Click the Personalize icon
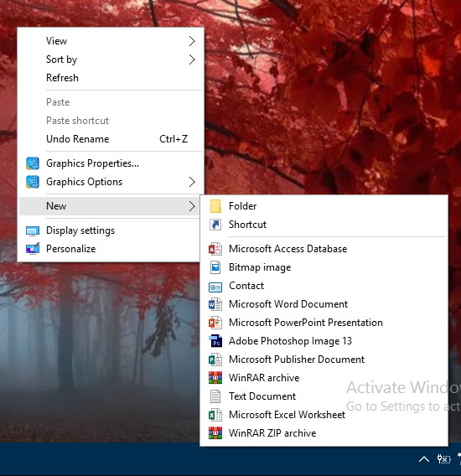Viewport: 461px width, 476px height. coord(33,249)
